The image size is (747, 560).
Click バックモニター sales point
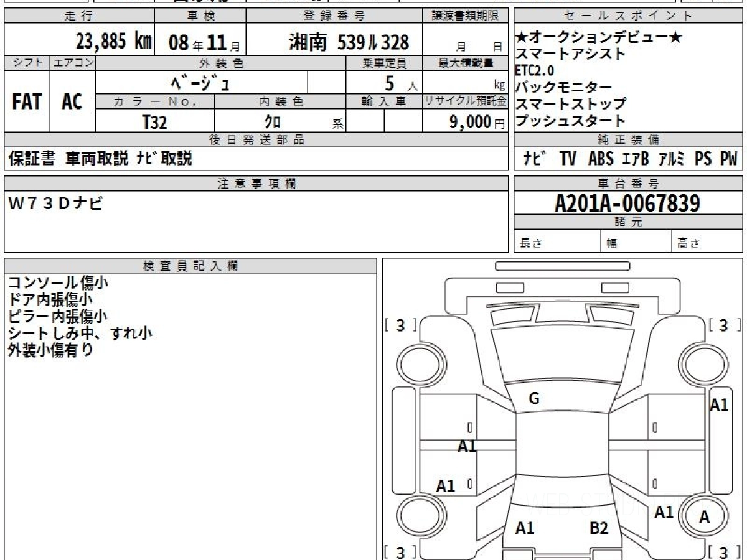point(563,88)
